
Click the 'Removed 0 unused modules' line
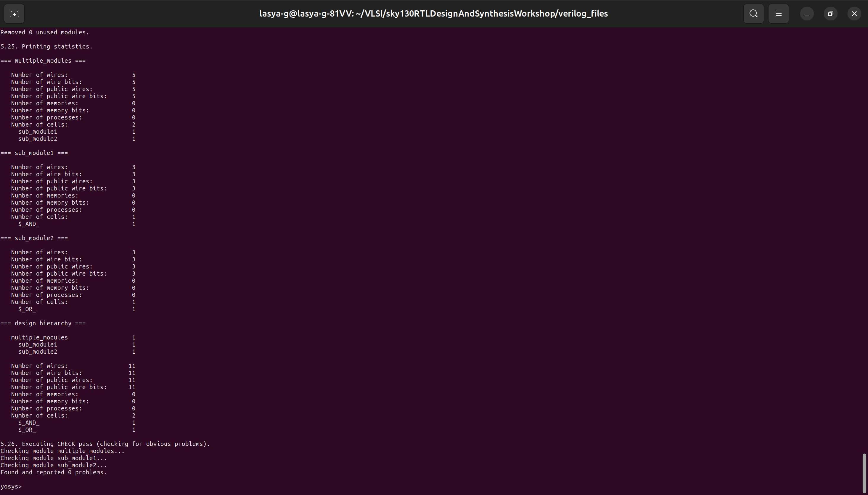44,32
